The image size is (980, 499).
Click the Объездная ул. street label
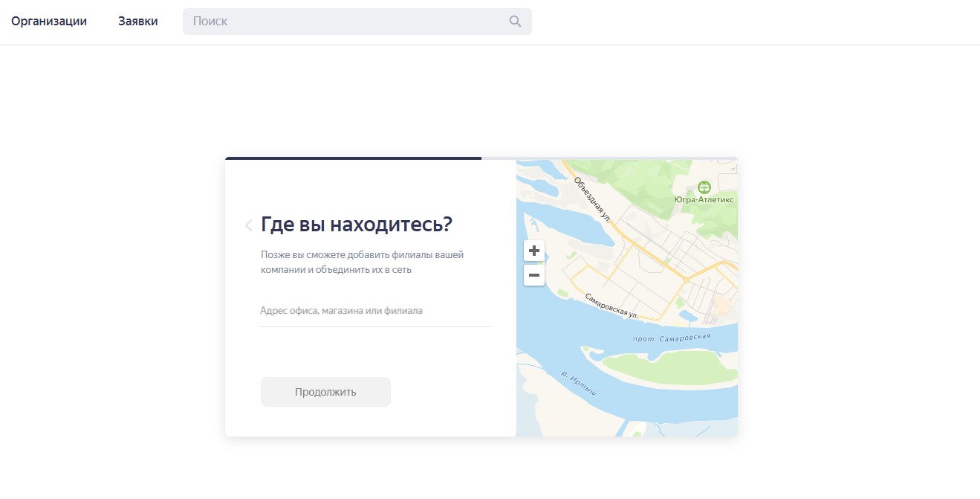click(591, 201)
